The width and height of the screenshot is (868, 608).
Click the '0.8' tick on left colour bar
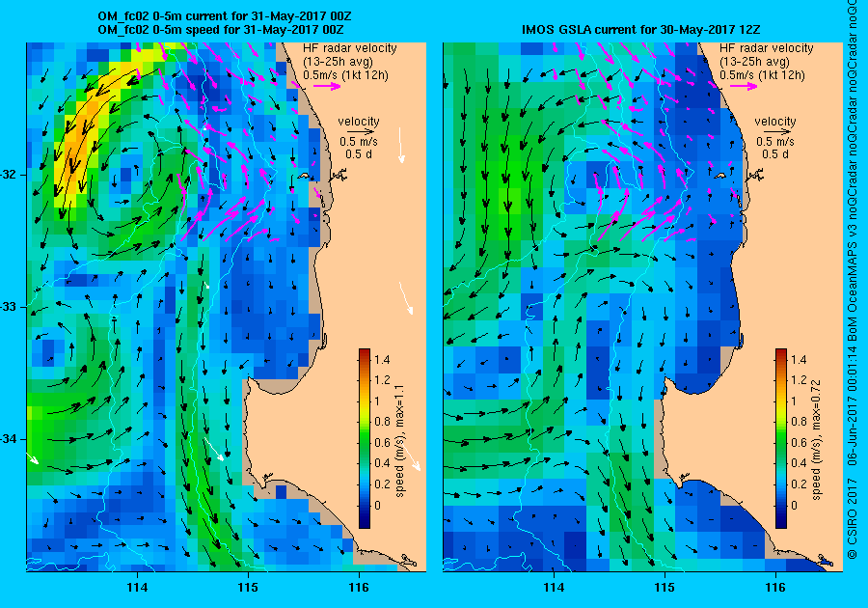click(382, 422)
